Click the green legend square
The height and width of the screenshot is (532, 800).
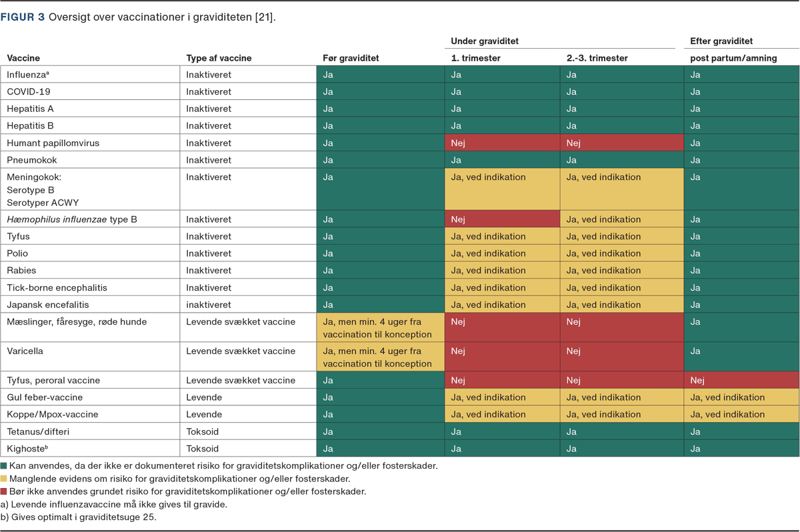click(4, 466)
